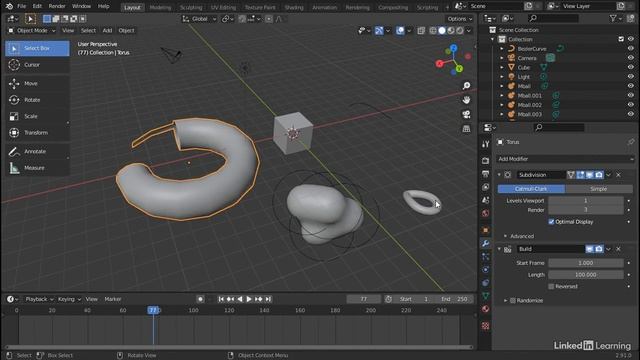Open the Tool properties tab icon
Viewport: 640px width, 360px height.
pyautogui.click(x=485, y=144)
